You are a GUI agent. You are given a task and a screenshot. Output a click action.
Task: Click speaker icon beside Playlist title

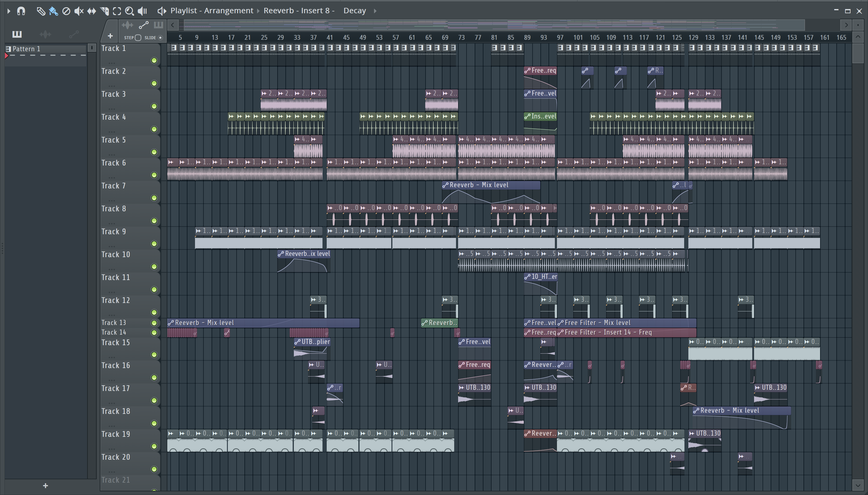(x=162, y=11)
